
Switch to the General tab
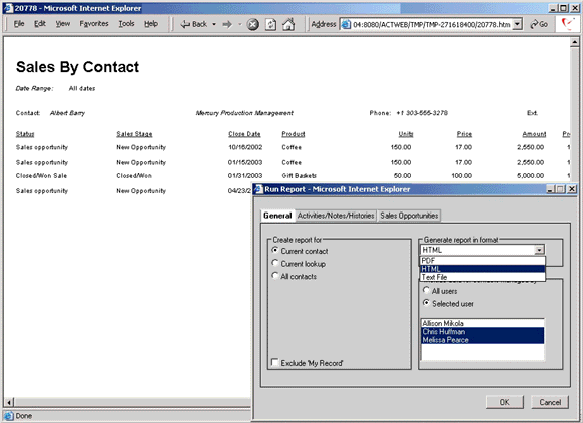[x=278, y=216]
